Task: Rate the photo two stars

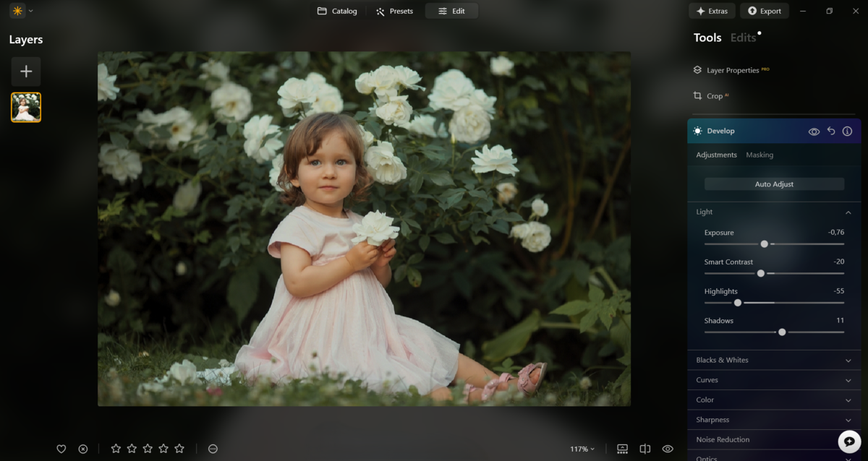Action: [x=132, y=449]
